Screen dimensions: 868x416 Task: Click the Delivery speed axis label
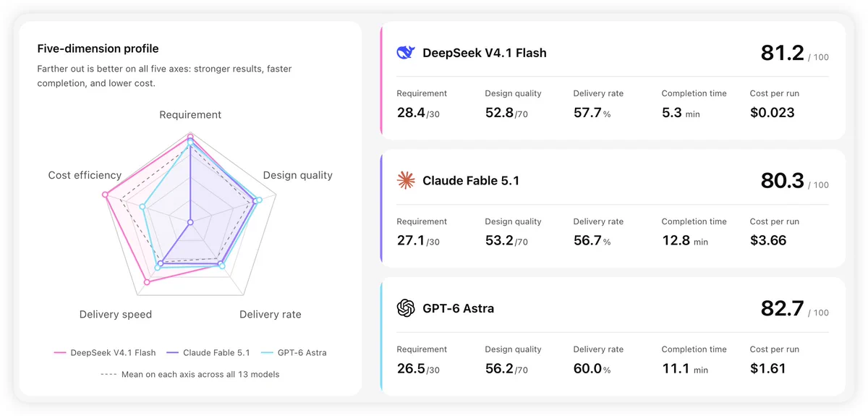coord(116,315)
